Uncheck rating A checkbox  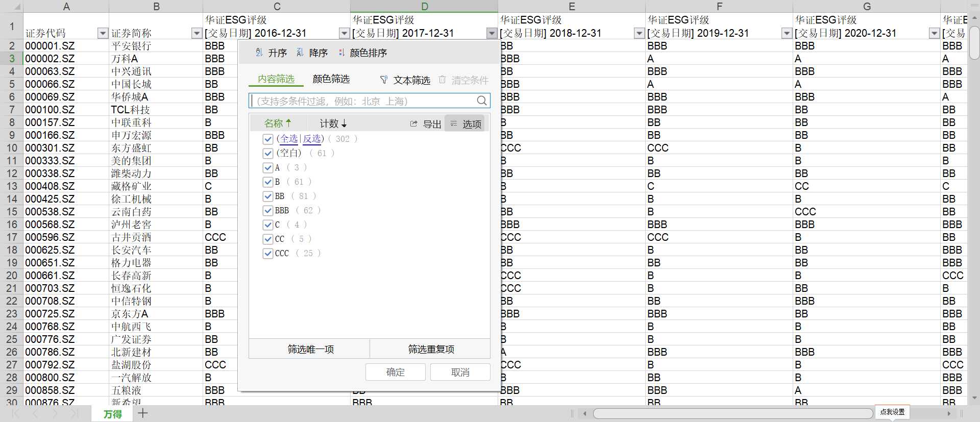pos(268,167)
